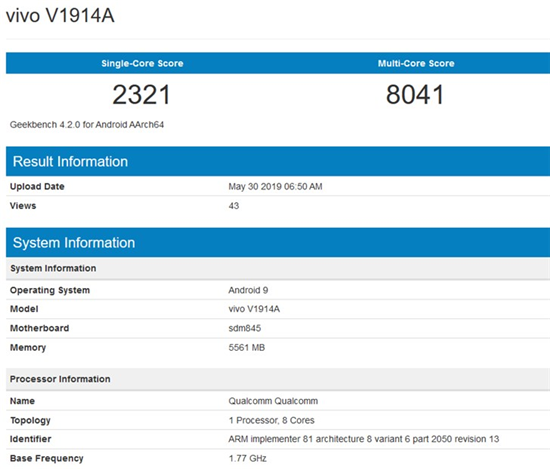Click the 1 Processor, 8 Cores topology value
The image size is (550, 469).
point(271,420)
